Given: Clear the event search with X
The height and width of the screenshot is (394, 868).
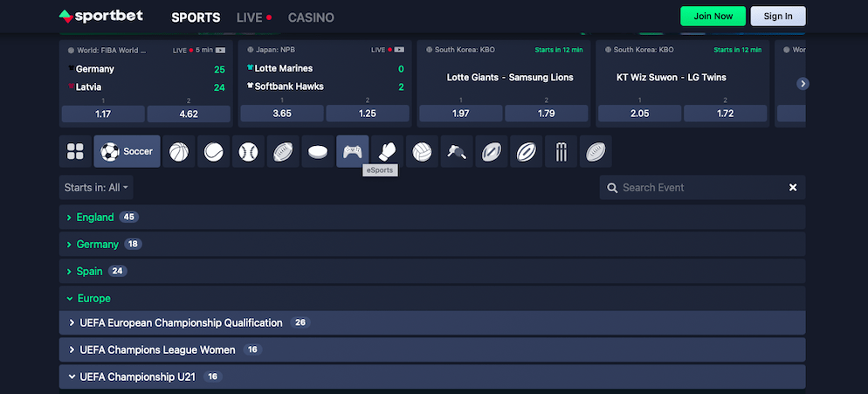Looking at the screenshot, I should [793, 187].
